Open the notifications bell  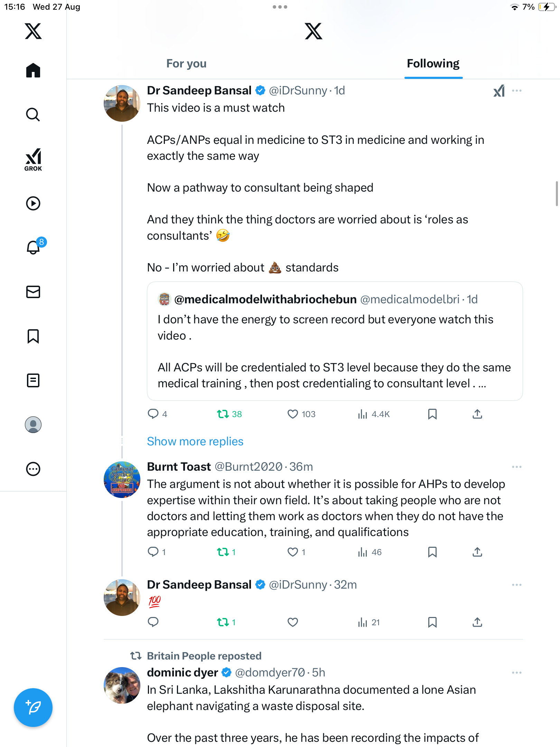coord(34,247)
